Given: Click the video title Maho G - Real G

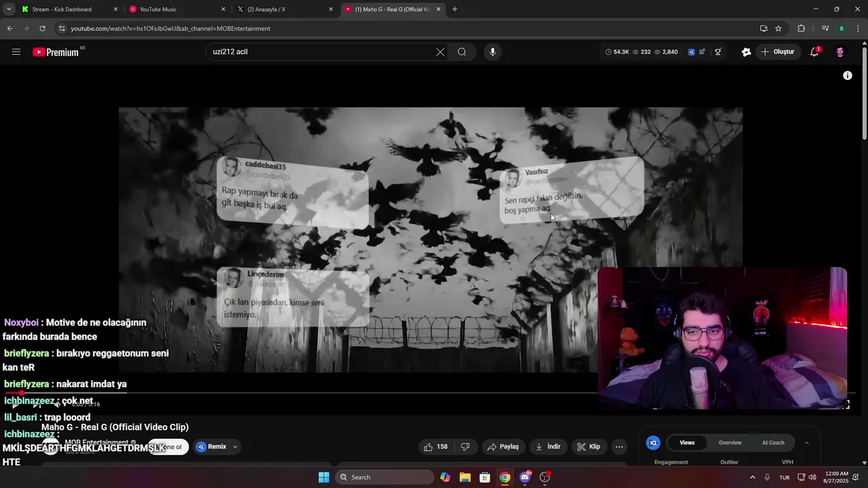Looking at the screenshot, I should point(115,427).
